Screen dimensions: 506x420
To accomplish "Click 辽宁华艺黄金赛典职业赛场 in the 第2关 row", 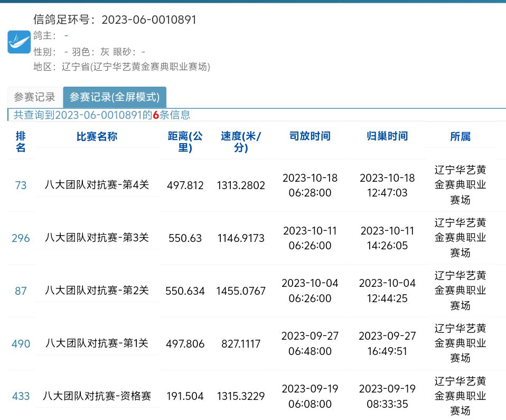I will click(460, 291).
